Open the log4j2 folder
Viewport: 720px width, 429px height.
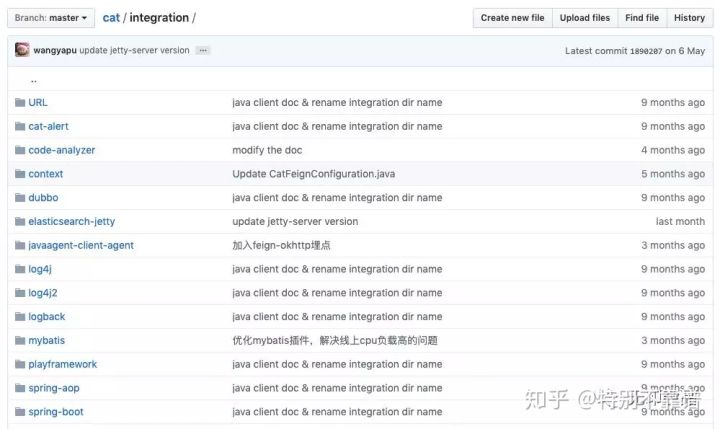click(43, 293)
